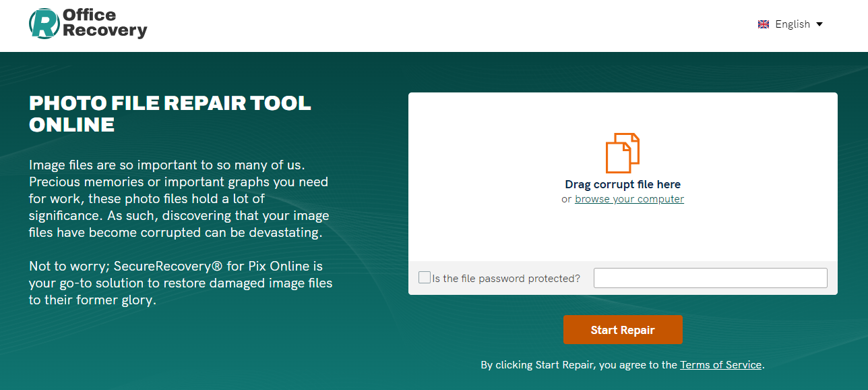The image size is (868, 390).
Task: Click empty white space below the browse link
Action: click(x=623, y=233)
